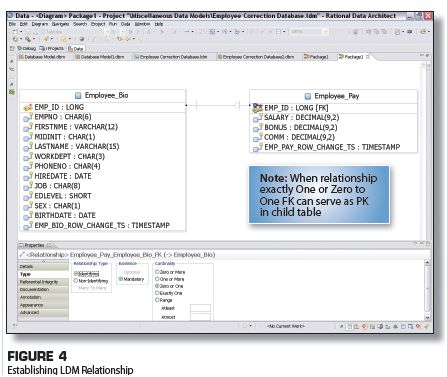Click the attribute icon next to EMPNO
The height and width of the screenshot is (377, 447).
[x=27, y=117]
